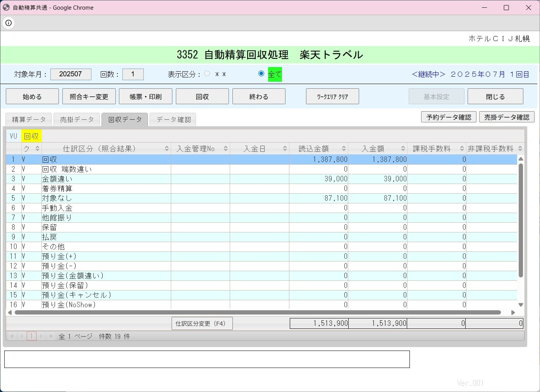540x392 pixels.
Task: Select the row labeled 回収 端数違い
Action: (x=261, y=169)
